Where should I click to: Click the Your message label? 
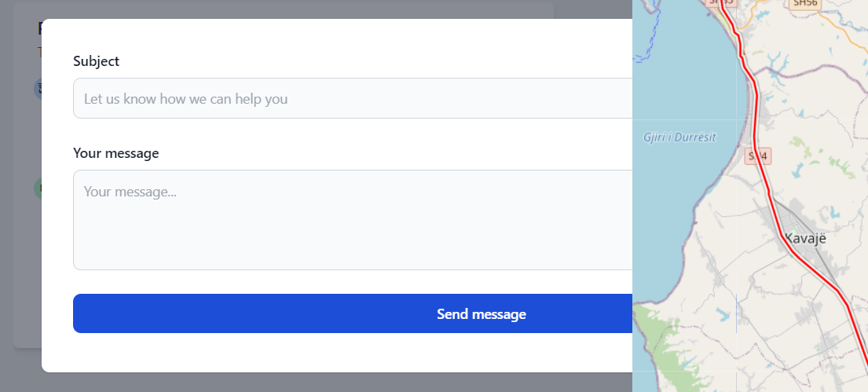[115, 153]
